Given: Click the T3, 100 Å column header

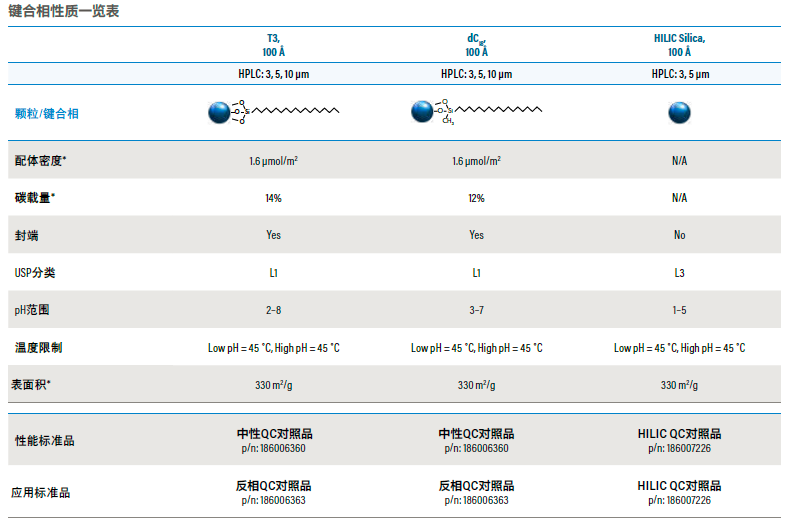Looking at the screenshot, I should (x=273, y=45).
